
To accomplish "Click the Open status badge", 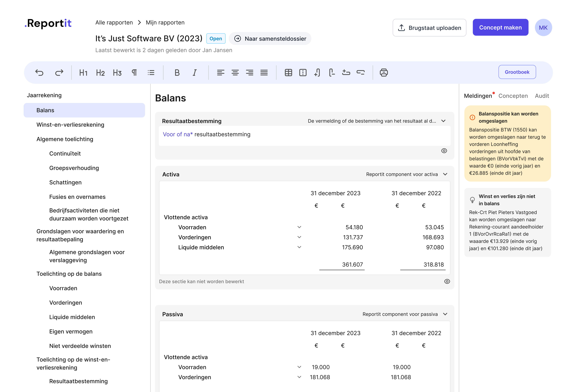I will (x=216, y=38).
